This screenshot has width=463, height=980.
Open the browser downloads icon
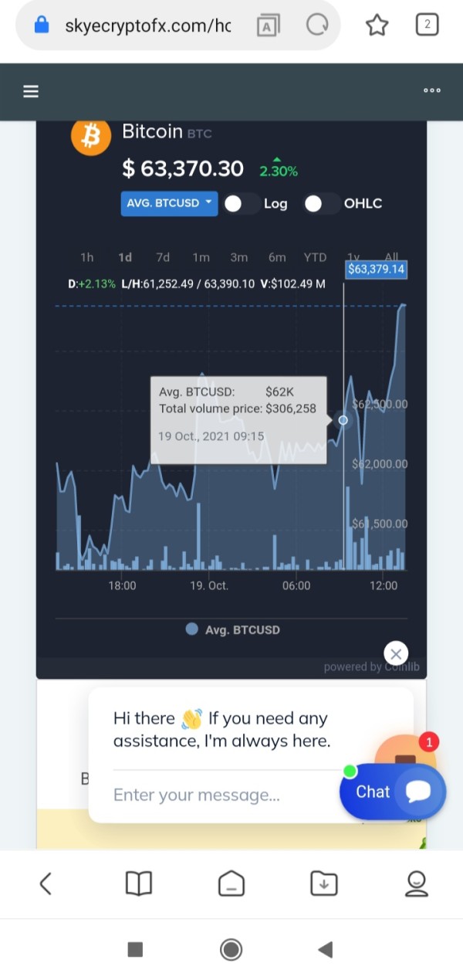pos(324,883)
